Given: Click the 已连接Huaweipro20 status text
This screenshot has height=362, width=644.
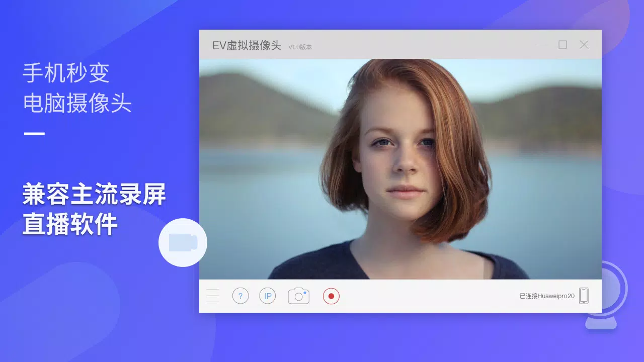Looking at the screenshot, I should (547, 296).
